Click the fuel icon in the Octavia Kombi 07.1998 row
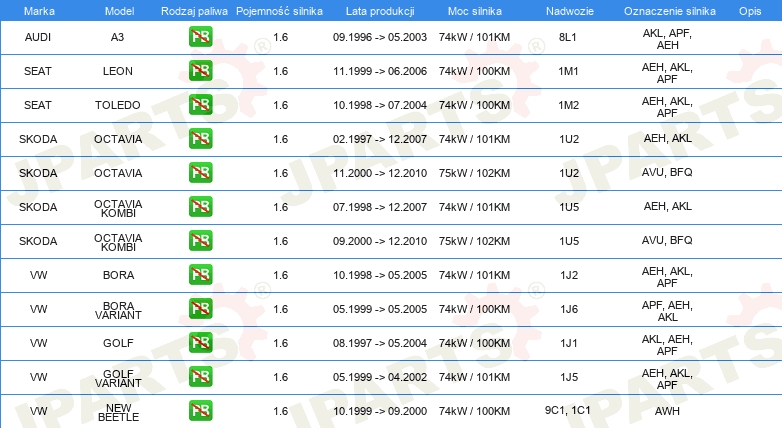This screenshot has width=782, height=428. pyautogui.click(x=200, y=207)
